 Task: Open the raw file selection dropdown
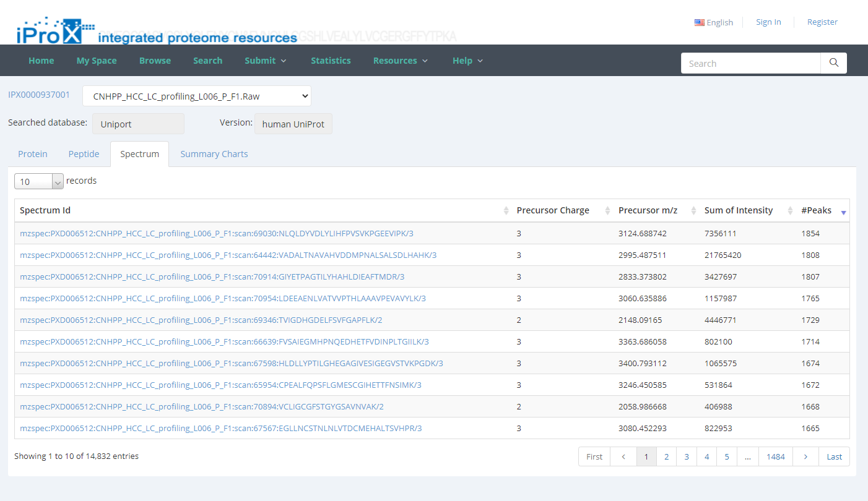pos(197,96)
